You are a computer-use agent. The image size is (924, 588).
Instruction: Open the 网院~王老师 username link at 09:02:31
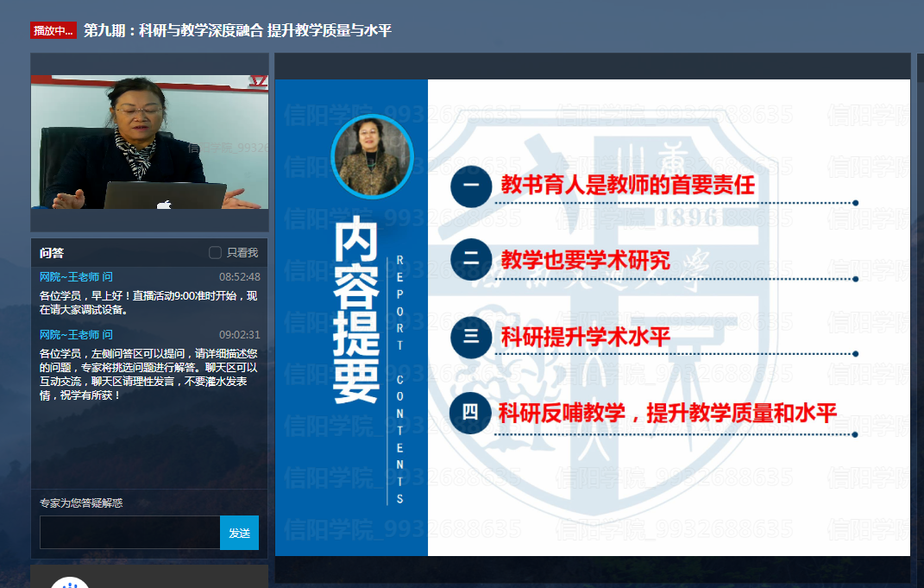tap(76, 335)
